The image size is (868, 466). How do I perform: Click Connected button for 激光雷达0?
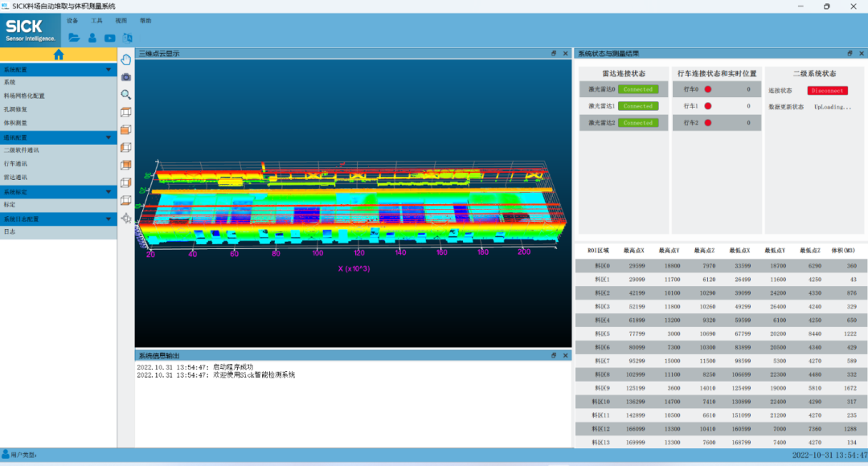(x=638, y=89)
